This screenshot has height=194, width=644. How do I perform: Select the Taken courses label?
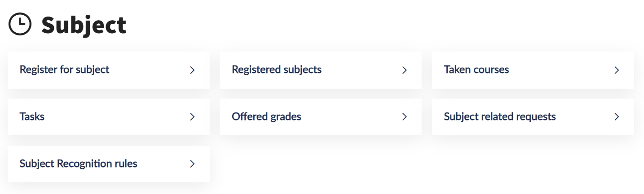476,70
